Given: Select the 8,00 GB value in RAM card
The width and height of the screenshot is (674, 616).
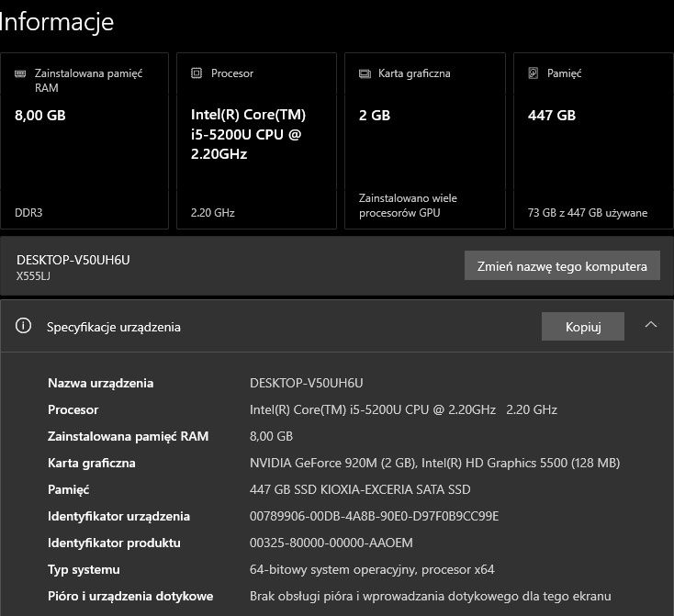Looking at the screenshot, I should coord(40,115).
